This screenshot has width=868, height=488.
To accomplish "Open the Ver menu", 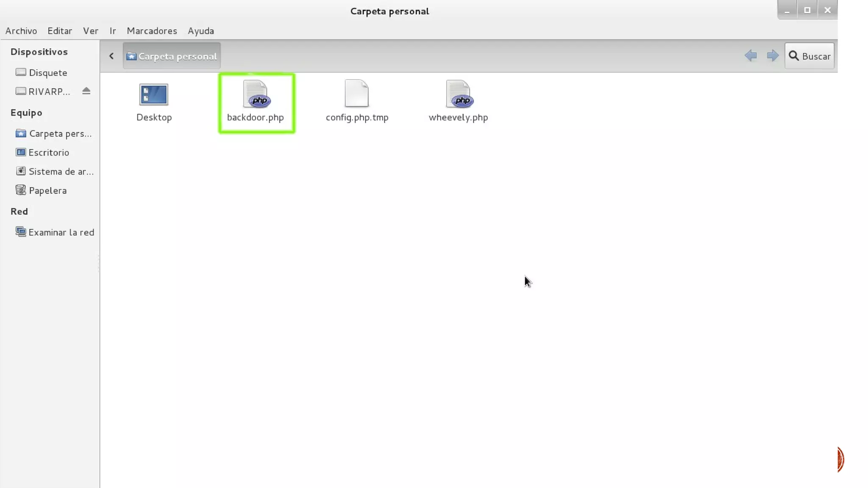I will pyautogui.click(x=90, y=31).
